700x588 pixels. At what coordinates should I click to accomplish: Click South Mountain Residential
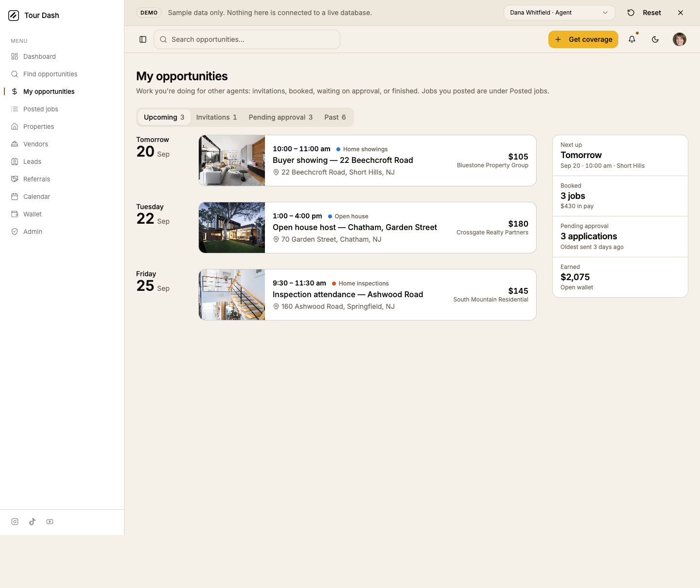click(x=490, y=300)
